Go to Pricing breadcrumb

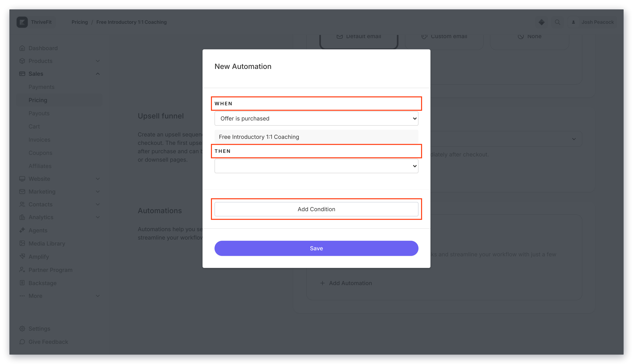(80, 22)
